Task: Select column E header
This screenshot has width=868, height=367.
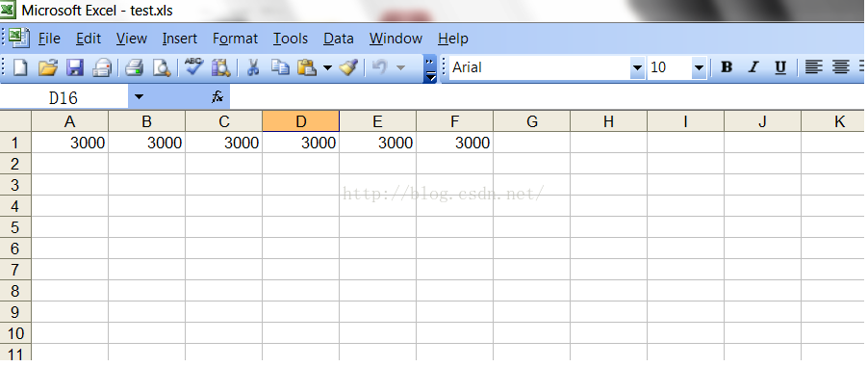Action: pyautogui.click(x=377, y=121)
